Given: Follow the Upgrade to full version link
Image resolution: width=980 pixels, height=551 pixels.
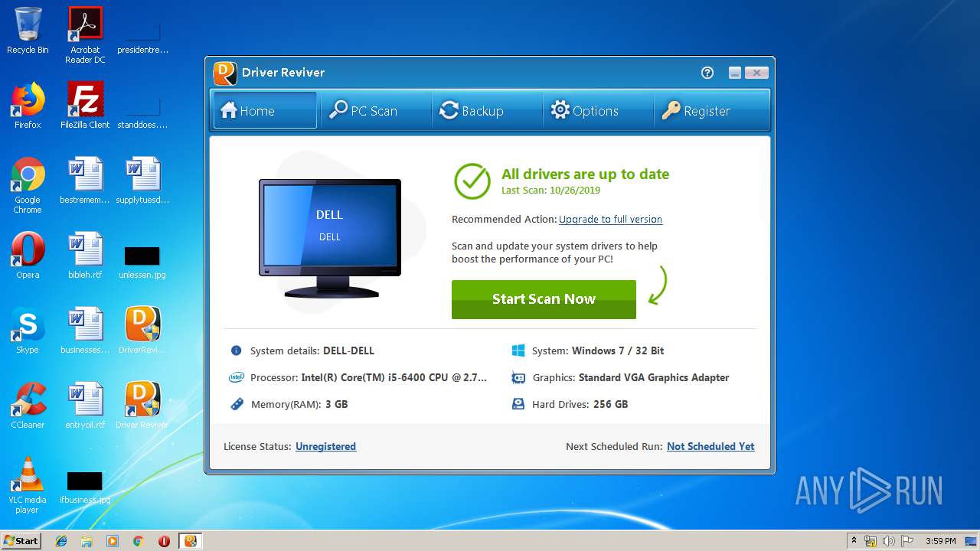Looking at the screenshot, I should pos(610,219).
